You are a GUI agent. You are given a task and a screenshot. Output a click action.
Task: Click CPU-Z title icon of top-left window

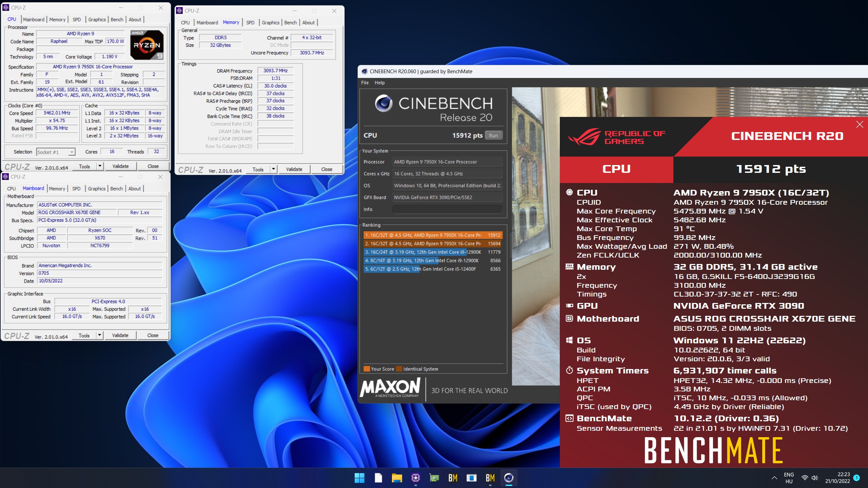6,7
